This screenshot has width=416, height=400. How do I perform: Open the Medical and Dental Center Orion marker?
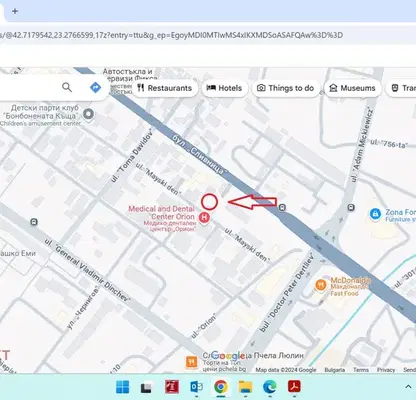click(x=204, y=218)
